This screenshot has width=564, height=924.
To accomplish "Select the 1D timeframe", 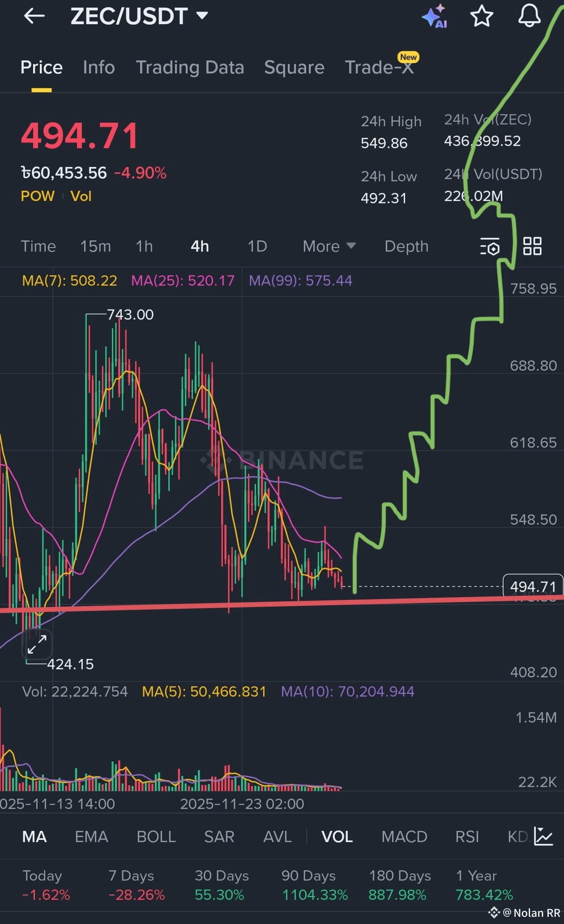I will click(257, 246).
